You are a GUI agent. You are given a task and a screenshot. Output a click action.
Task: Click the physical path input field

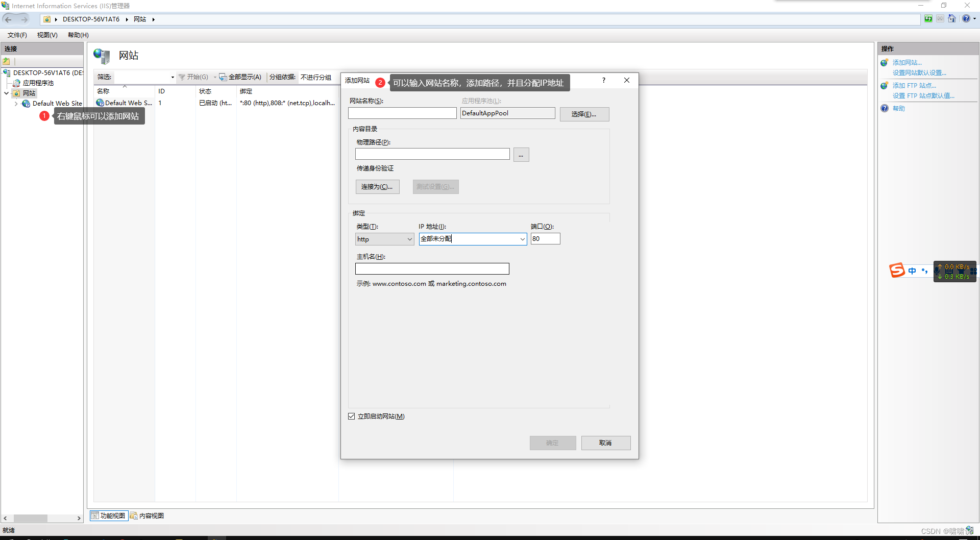432,154
